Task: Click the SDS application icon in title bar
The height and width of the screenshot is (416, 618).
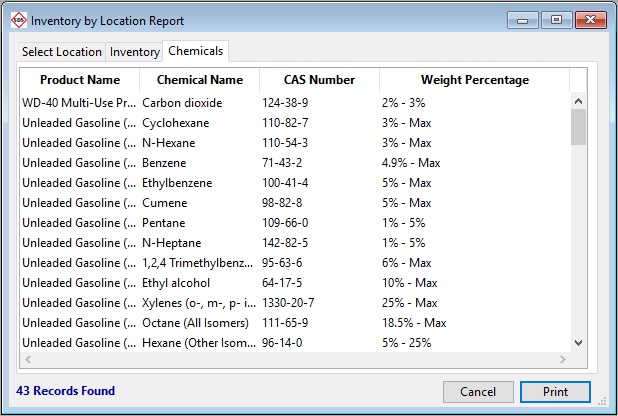Action: click(17, 20)
